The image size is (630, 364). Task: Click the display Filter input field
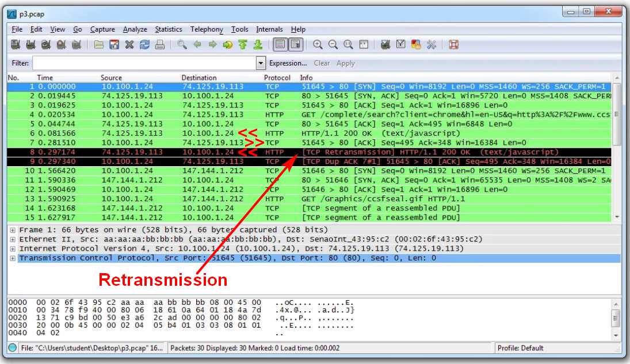click(x=143, y=63)
